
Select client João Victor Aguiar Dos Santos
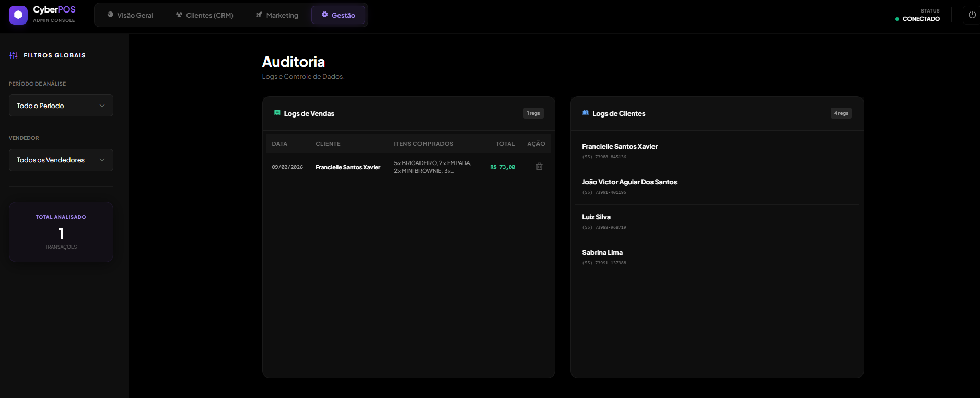click(x=629, y=182)
